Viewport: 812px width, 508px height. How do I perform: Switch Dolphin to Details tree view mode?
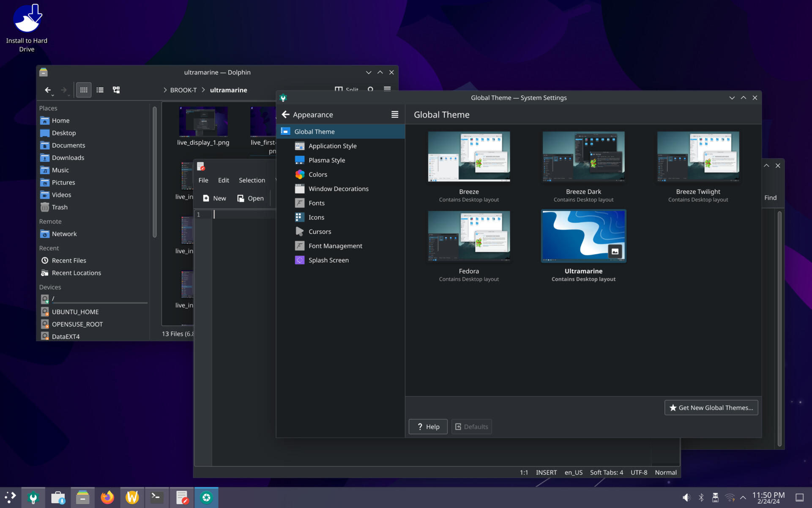click(116, 90)
